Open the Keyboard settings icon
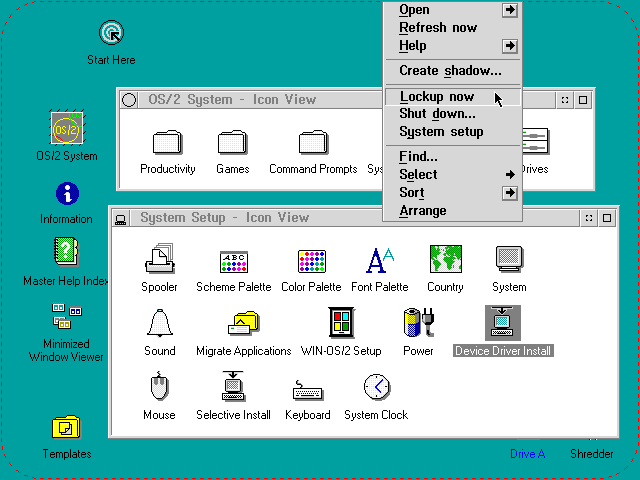Image resolution: width=640 pixels, height=480 pixels. pyautogui.click(x=308, y=391)
